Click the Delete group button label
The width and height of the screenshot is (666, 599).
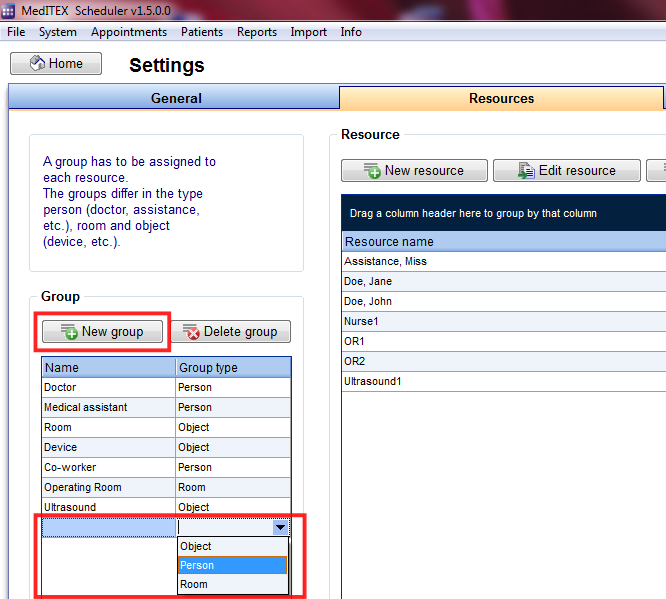coord(240,331)
